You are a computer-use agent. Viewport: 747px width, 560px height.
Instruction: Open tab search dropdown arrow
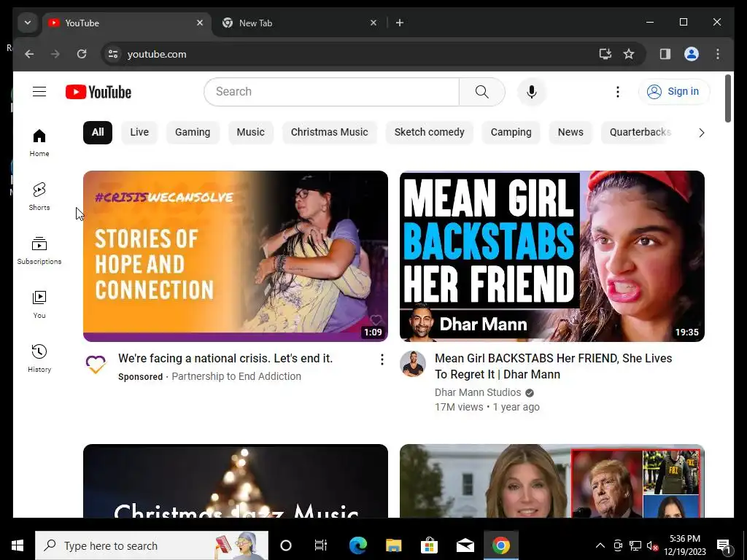28,23
